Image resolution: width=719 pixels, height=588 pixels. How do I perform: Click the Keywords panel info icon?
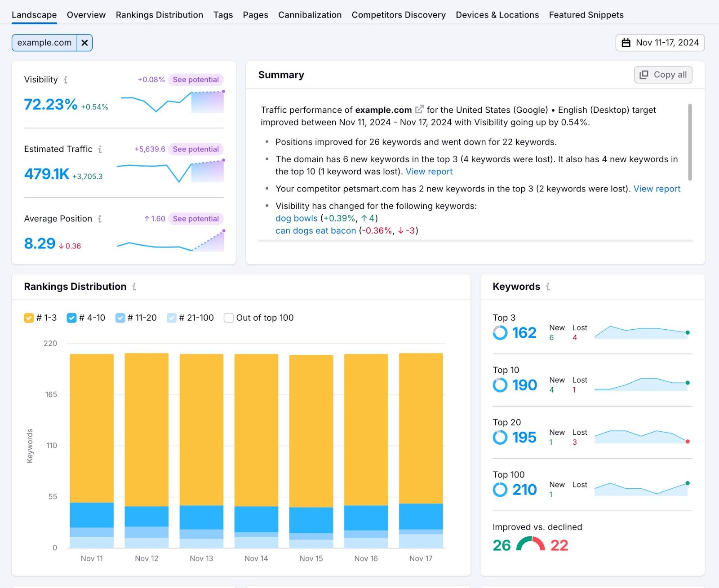[x=547, y=287]
